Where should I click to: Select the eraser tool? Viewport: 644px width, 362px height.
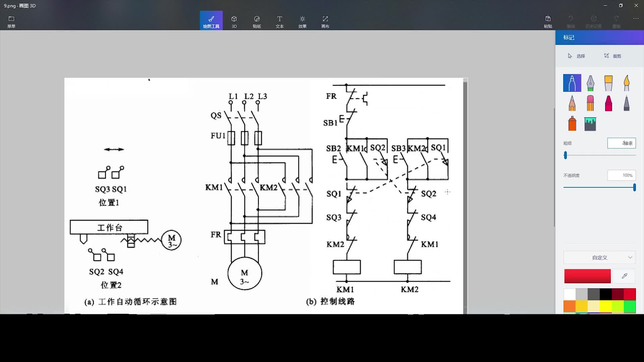590,103
